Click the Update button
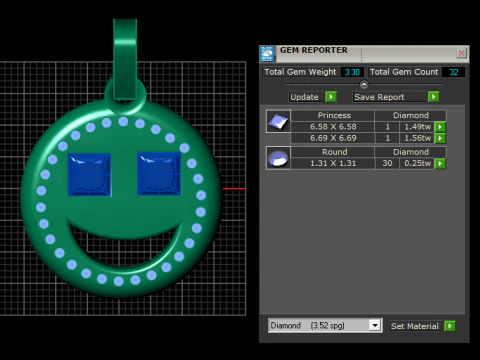Screen dimensions: 480x360 (305, 97)
